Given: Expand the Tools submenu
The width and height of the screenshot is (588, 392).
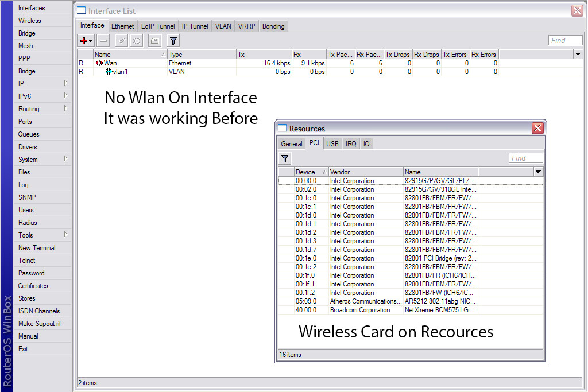Looking at the screenshot, I should point(42,235).
